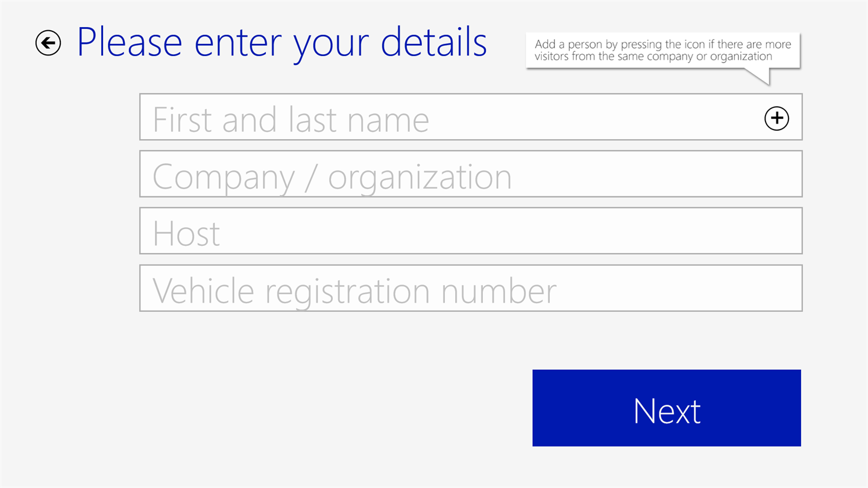Viewport: 868px width, 488px height.
Task: Click the back arrow icon
Action: 48,43
